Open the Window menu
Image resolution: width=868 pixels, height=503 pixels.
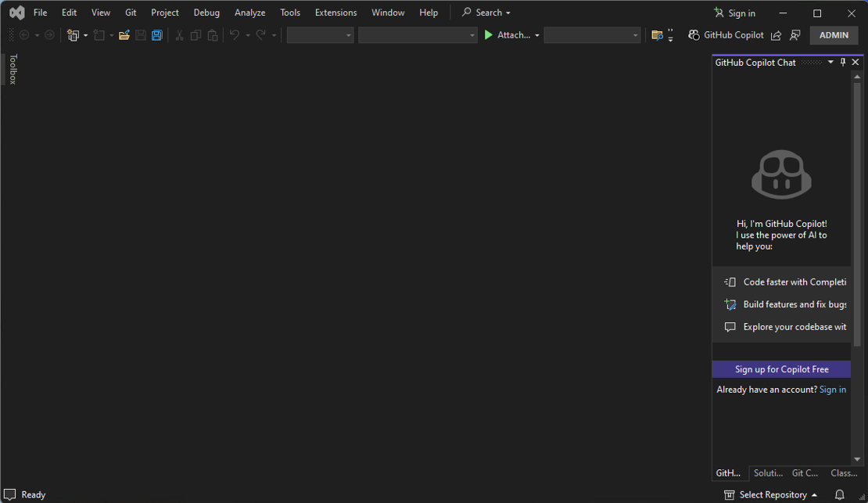pos(388,13)
